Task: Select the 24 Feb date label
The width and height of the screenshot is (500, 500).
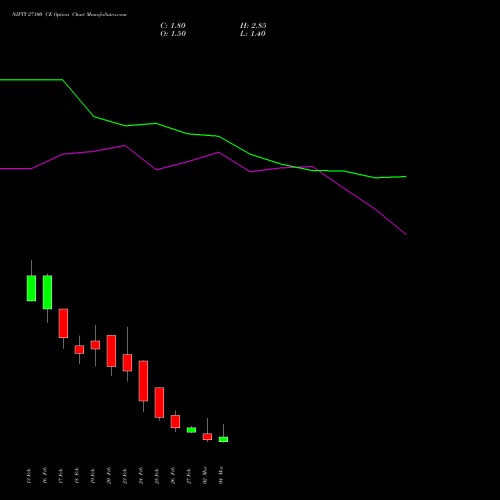Action: coord(141,475)
